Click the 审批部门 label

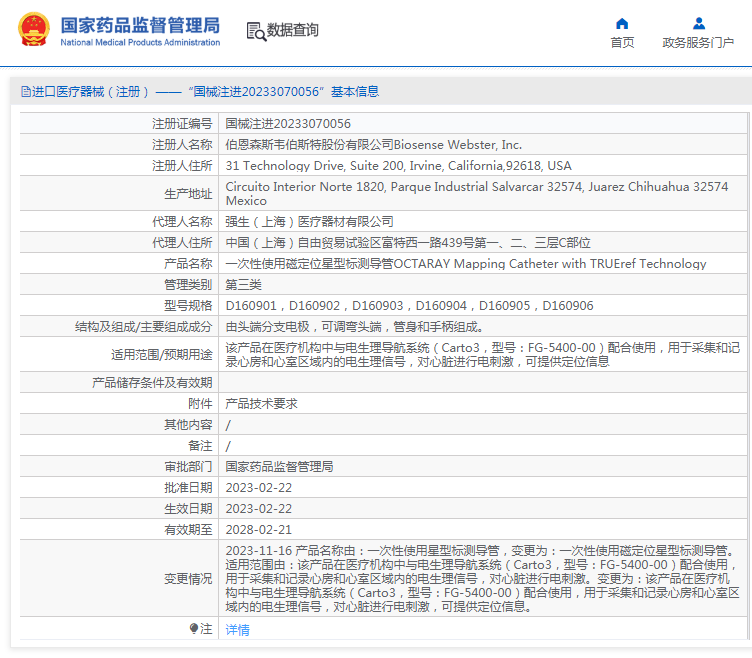click(x=188, y=467)
